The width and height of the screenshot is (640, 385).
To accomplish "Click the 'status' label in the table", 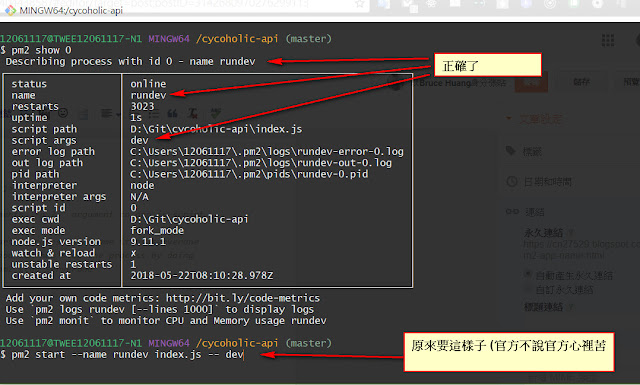I will tap(29, 84).
